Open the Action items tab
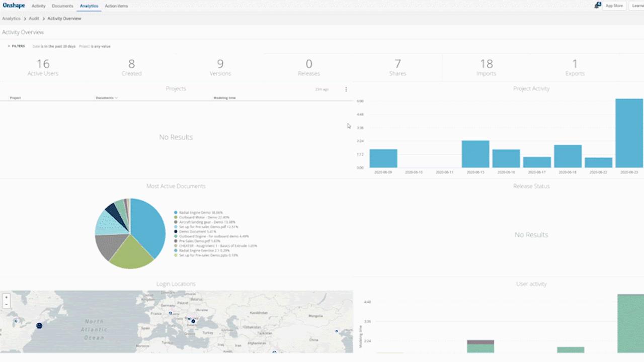Viewport: 644px width, 362px height. [116, 6]
